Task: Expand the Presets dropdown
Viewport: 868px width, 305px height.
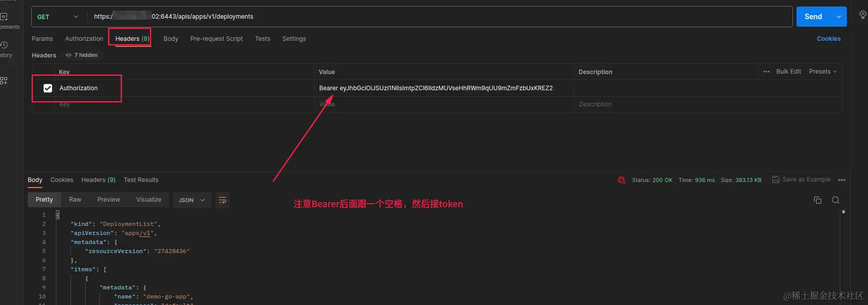Action: (823, 72)
